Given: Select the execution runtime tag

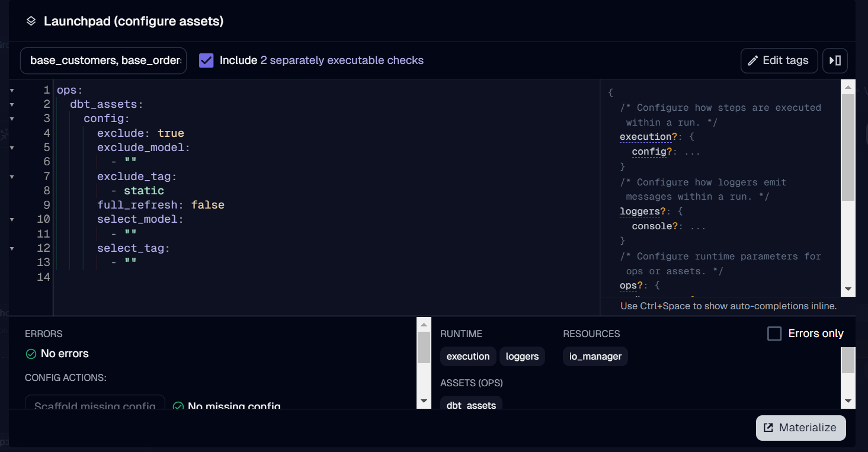Looking at the screenshot, I should point(467,357).
